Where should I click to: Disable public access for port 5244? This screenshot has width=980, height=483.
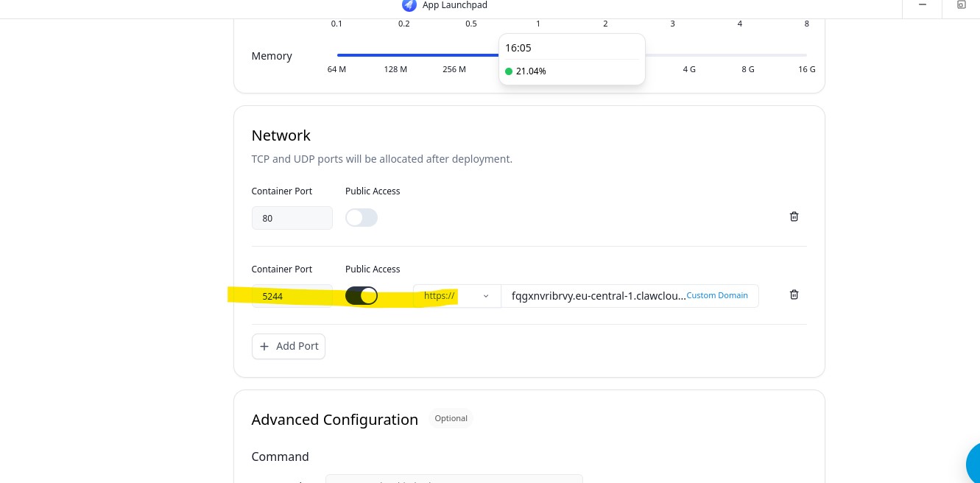(x=362, y=296)
